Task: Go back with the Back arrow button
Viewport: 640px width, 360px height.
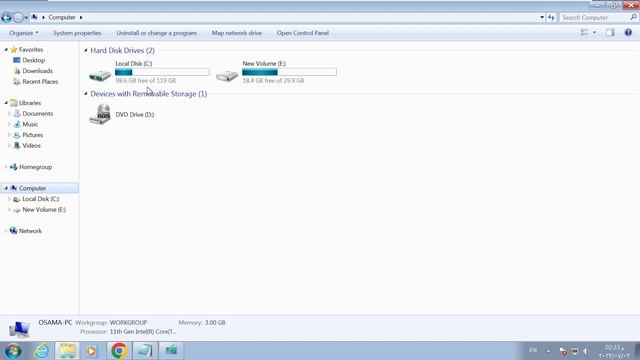Action: coord(6,18)
